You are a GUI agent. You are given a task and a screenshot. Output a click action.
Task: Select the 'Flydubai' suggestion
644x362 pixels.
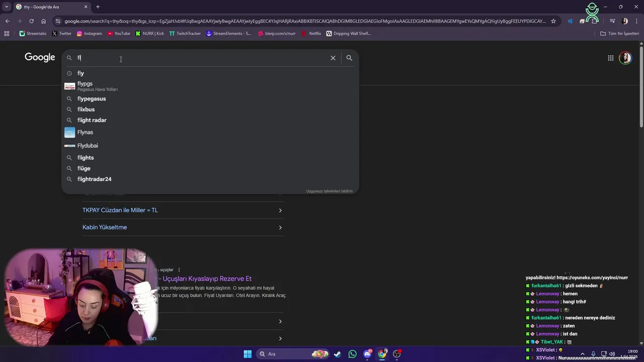coord(210,145)
